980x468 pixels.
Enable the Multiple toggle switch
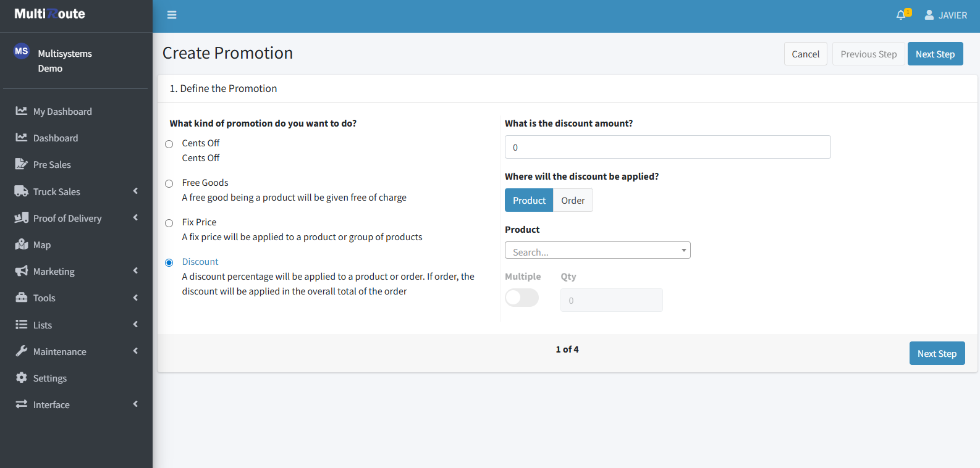coord(522,298)
